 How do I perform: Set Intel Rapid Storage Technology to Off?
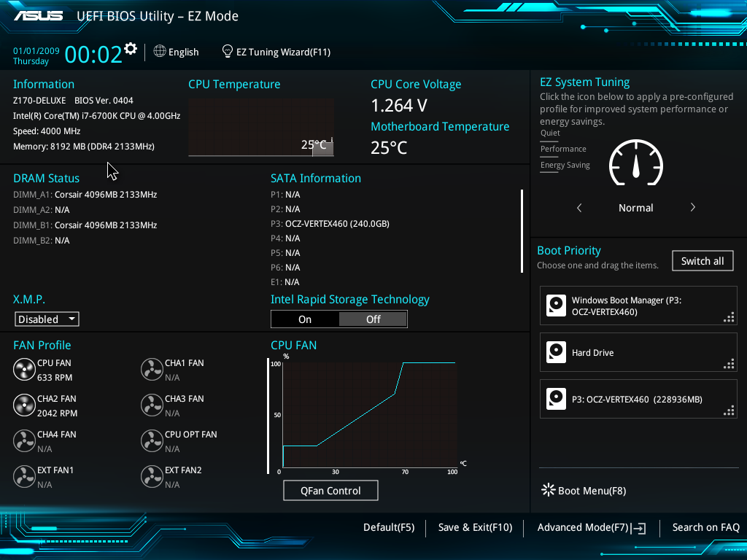pos(373,319)
